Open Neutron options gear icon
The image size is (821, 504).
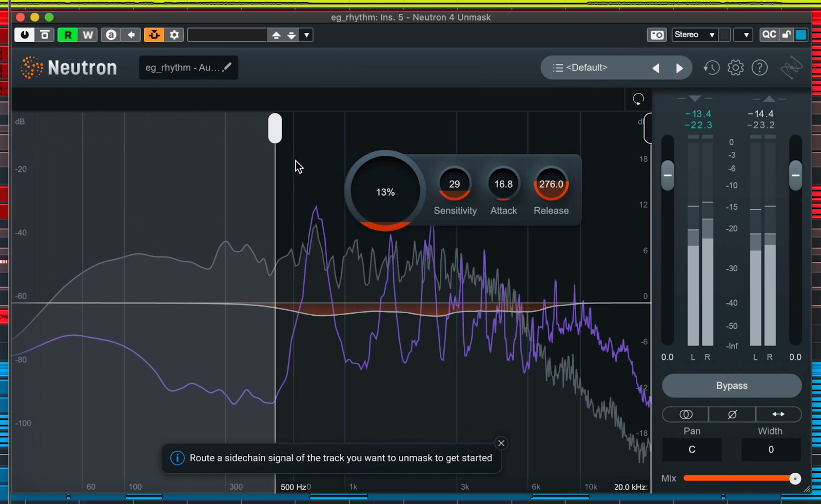click(735, 68)
